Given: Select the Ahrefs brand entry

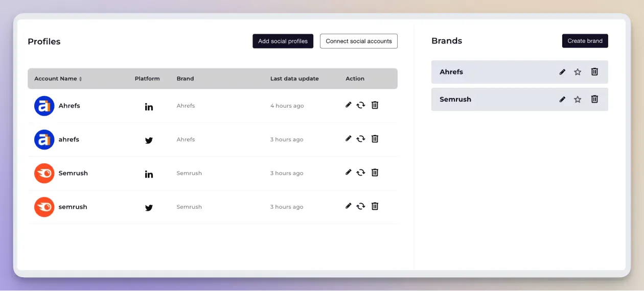Looking at the screenshot, I should 520,72.
